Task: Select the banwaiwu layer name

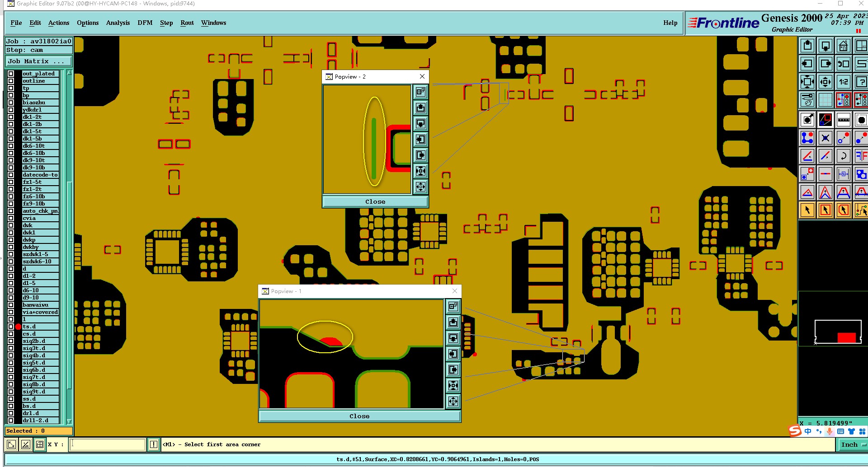Action: [40, 305]
